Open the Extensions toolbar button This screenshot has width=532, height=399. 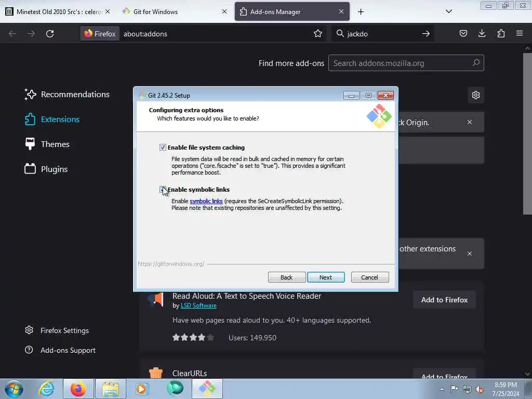pos(501,33)
